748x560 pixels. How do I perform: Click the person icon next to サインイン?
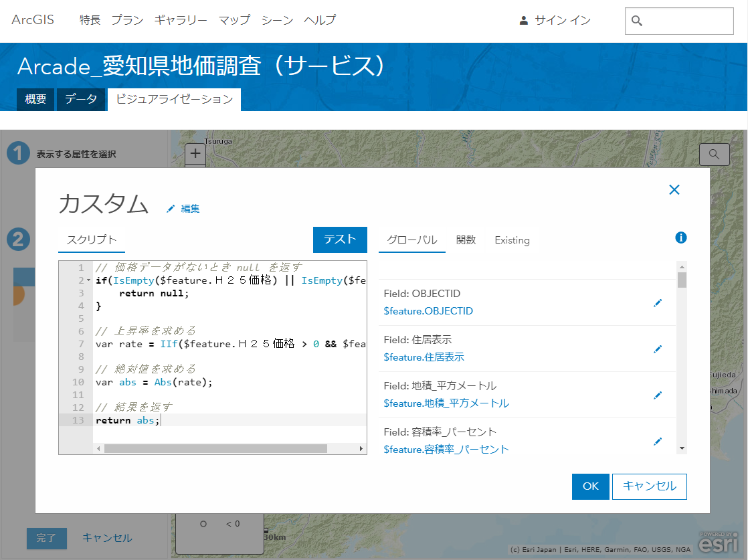click(x=523, y=21)
